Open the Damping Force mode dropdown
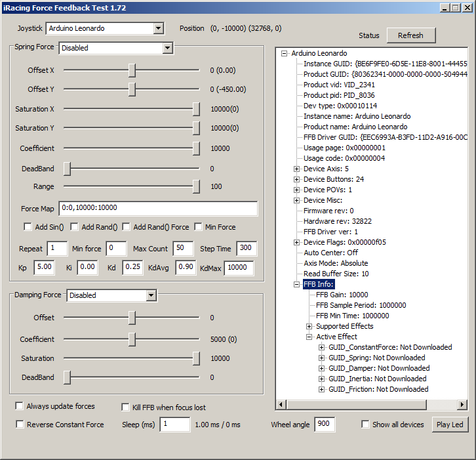 point(151,295)
